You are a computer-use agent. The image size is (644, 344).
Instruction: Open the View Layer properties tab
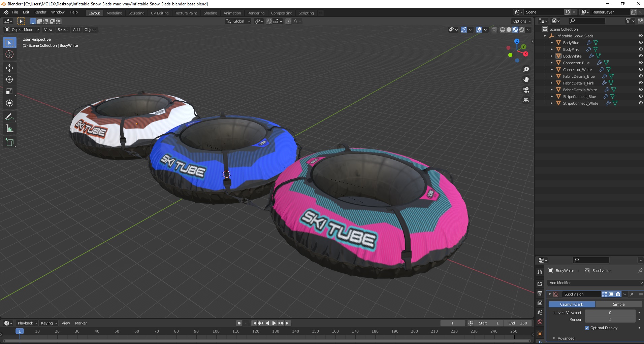540,303
